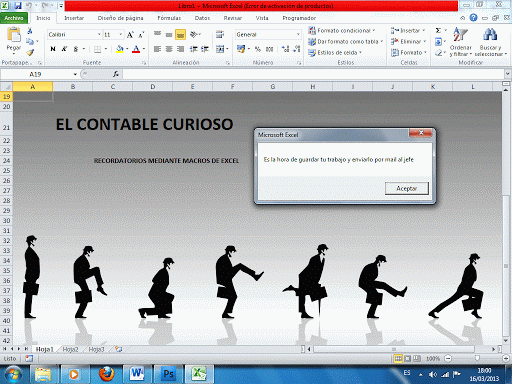Click Aceptar in the message box

coord(407,188)
